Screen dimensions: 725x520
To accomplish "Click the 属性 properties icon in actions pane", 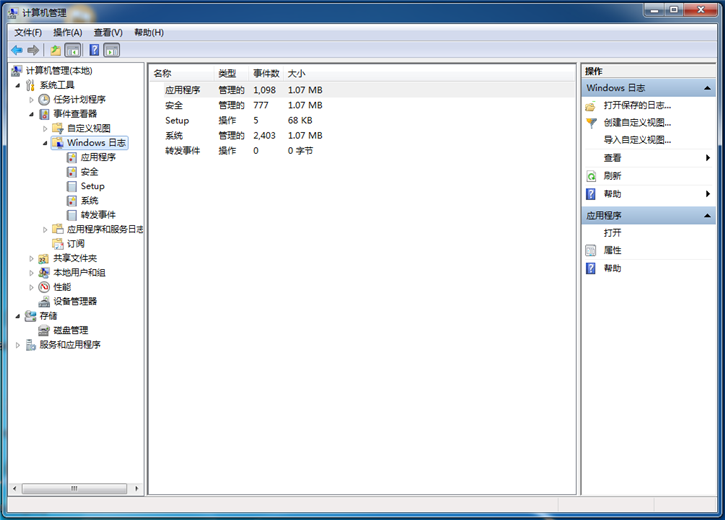I will click(591, 250).
